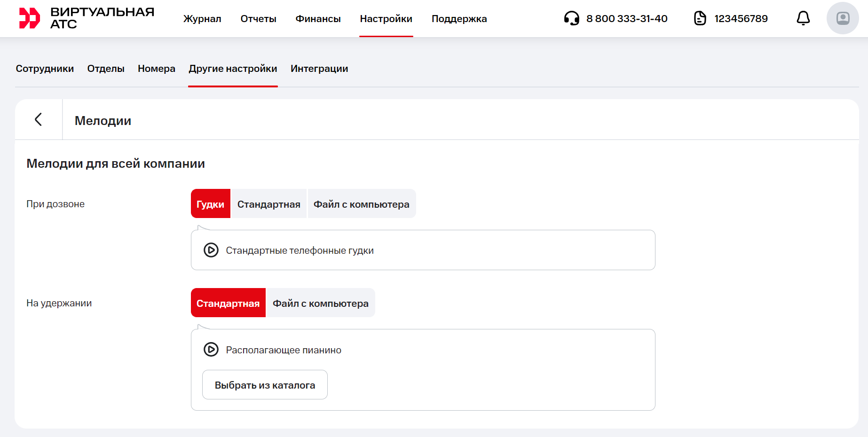The height and width of the screenshot is (437, 868).
Task: Click the account document icon
Action: point(700,18)
